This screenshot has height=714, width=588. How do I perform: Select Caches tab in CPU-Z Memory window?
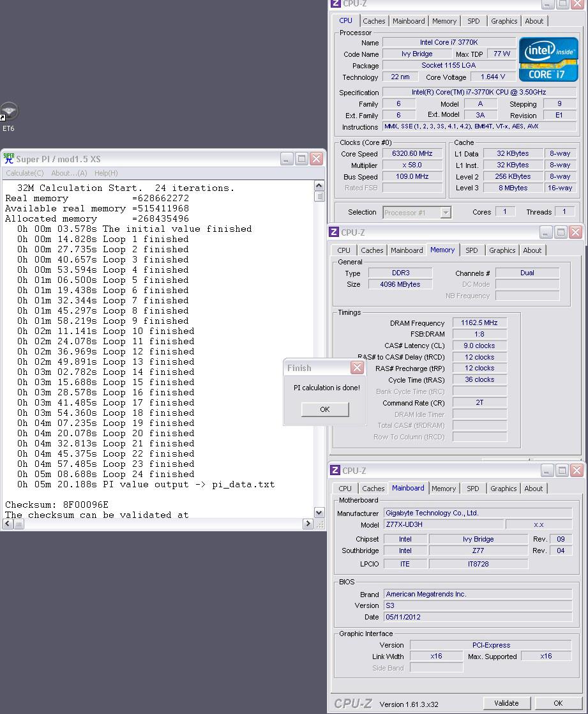point(372,250)
